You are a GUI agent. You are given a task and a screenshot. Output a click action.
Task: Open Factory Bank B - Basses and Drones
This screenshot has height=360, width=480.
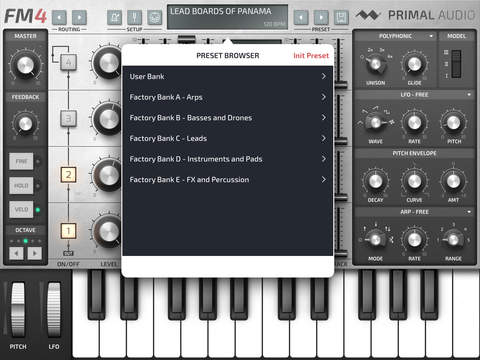click(x=228, y=118)
